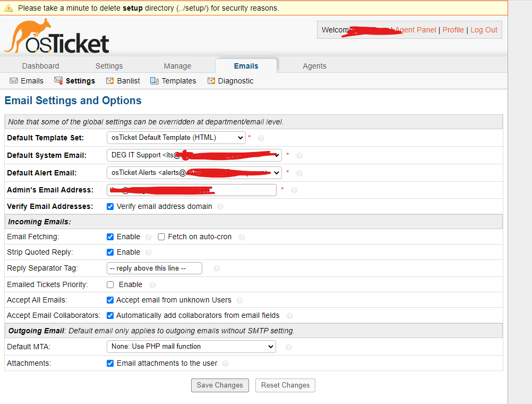Open the Diagnostic sub-menu item
Image resolution: width=532 pixels, height=404 pixels.
click(x=230, y=81)
